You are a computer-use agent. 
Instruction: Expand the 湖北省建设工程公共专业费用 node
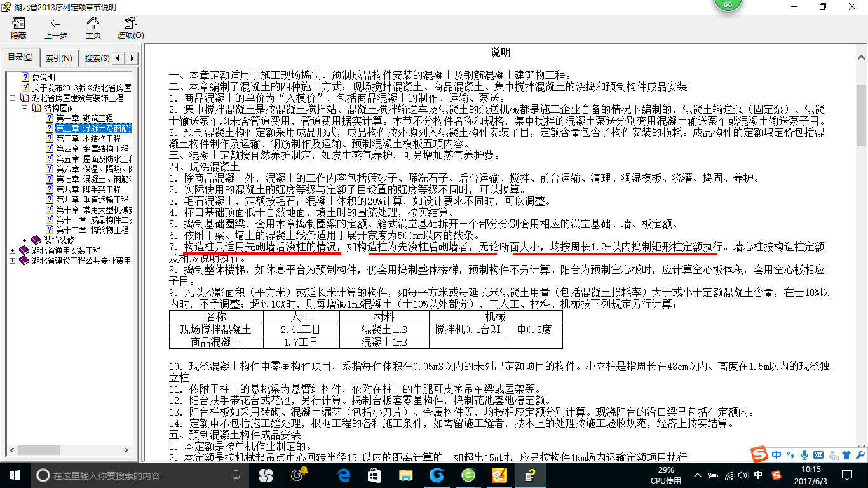(13, 261)
